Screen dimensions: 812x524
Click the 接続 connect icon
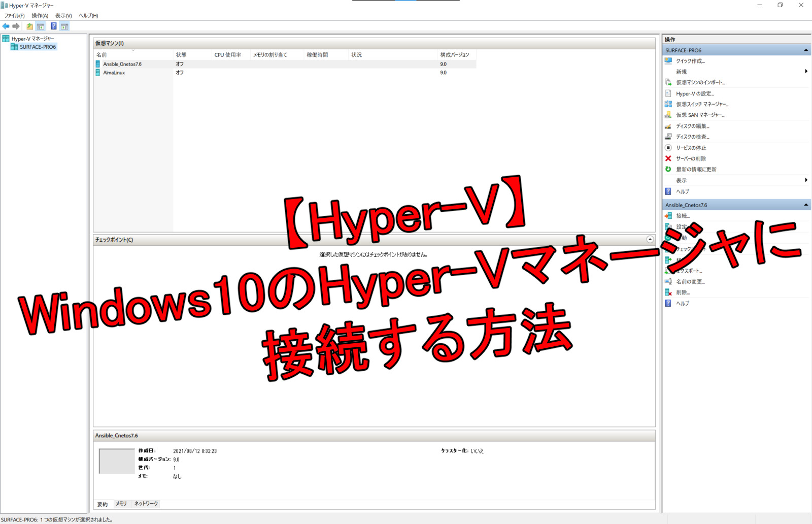(x=668, y=216)
